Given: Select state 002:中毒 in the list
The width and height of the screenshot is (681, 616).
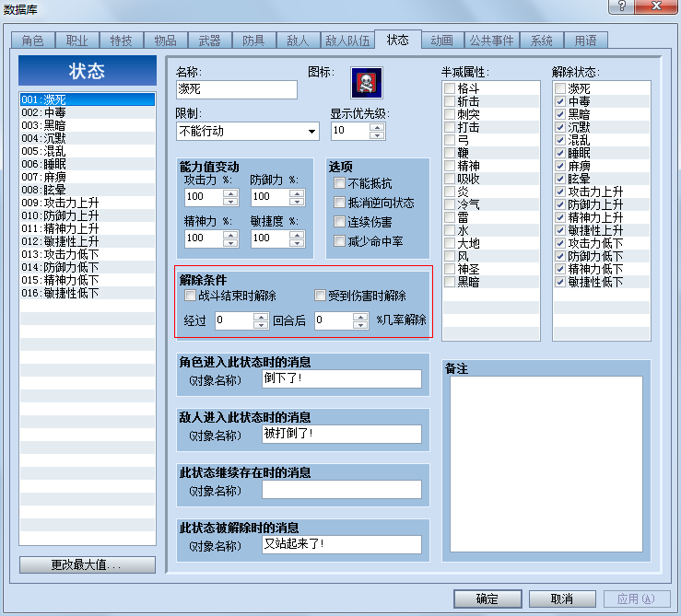Looking at the screenshot, I should click(x=88, y=112).
